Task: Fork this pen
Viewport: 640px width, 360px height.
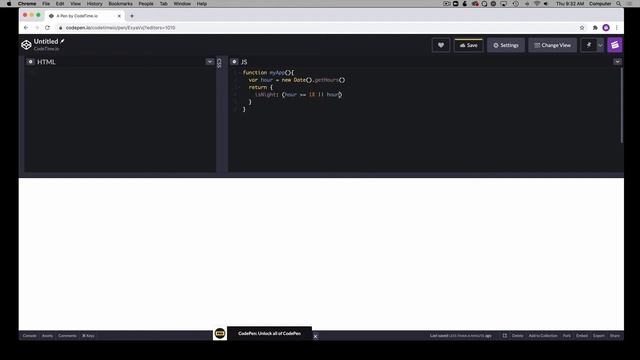Action: tap(567, 336)
